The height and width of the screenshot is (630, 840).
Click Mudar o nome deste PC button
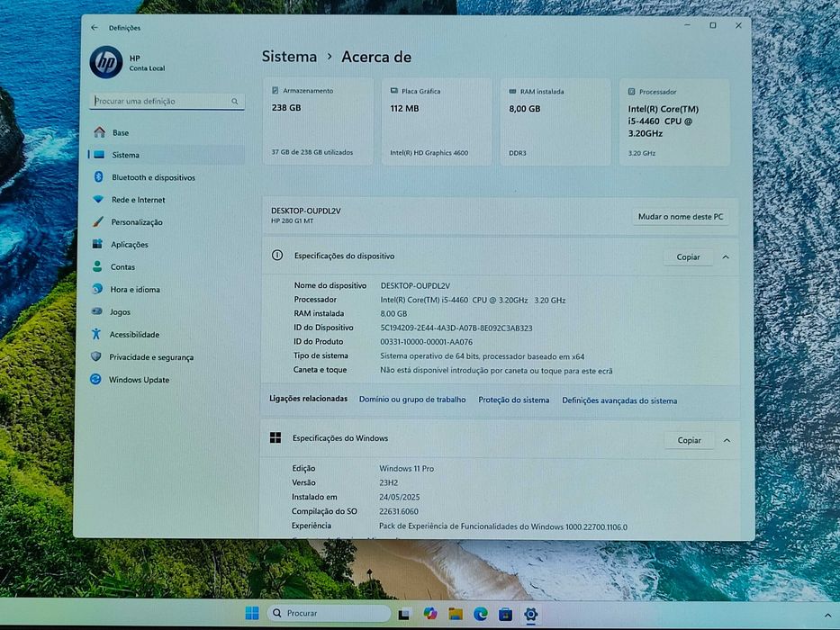point(681,216)
